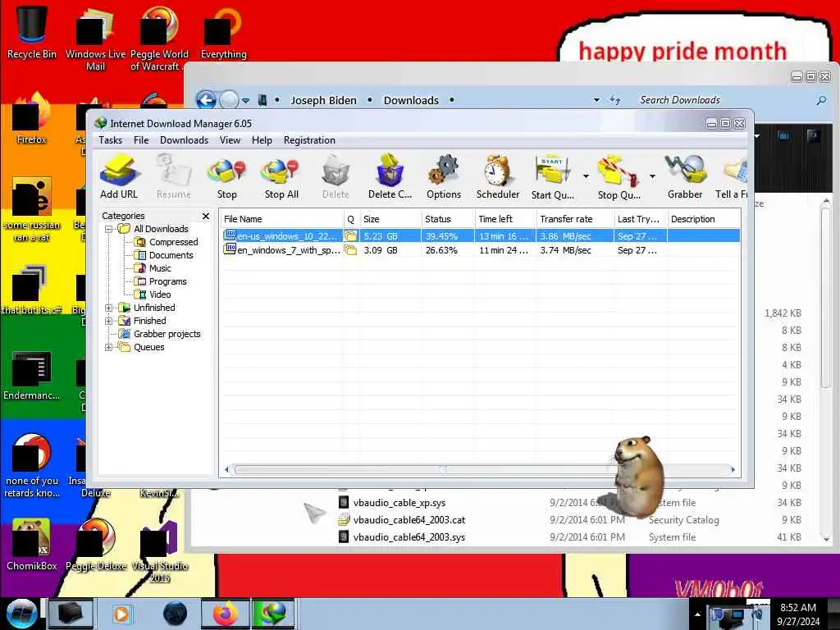Open the Everything desktop icon

pyautogui.click(x=223, y=32)
